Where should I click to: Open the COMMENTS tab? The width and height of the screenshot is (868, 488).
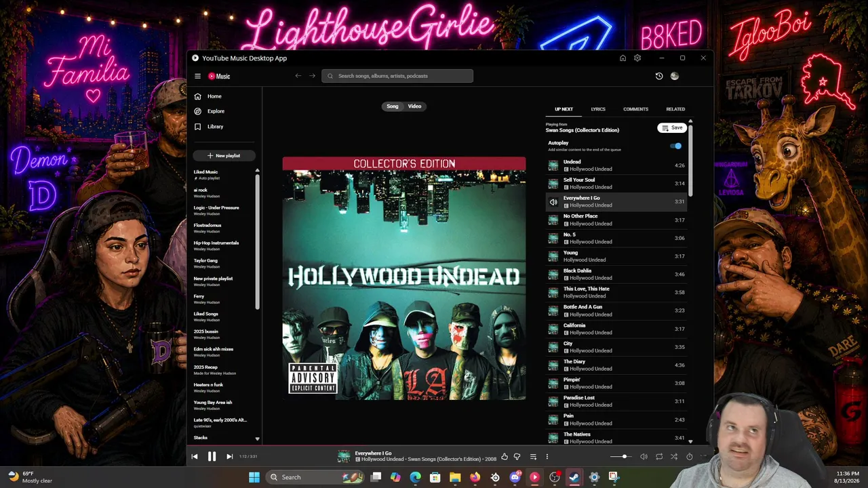[635, 109]
